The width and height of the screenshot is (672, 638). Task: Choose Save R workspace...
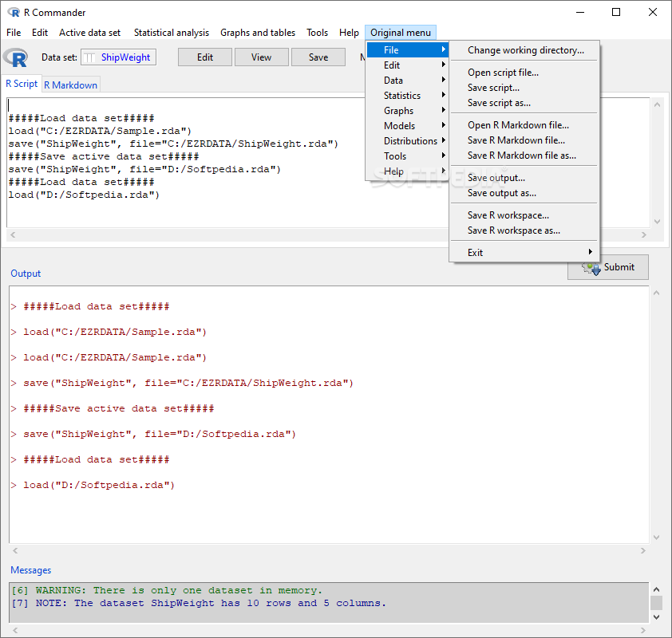[524, 215]
